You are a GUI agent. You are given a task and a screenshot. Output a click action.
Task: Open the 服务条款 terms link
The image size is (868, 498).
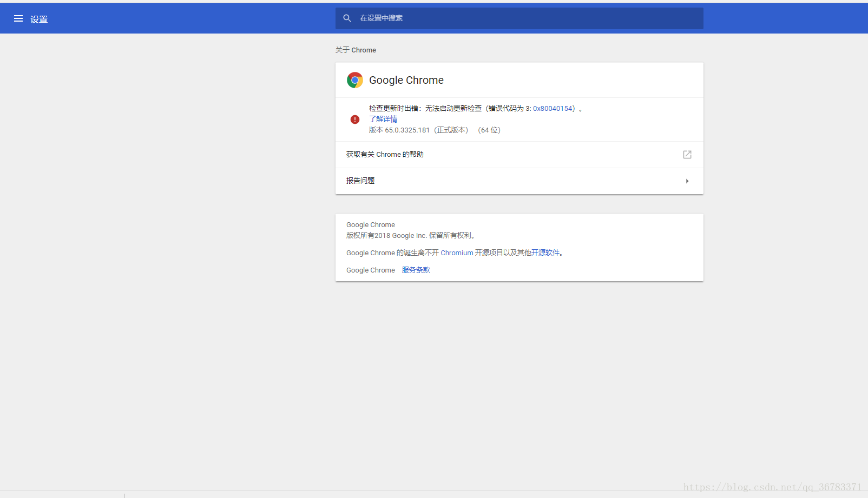(416, 270)
